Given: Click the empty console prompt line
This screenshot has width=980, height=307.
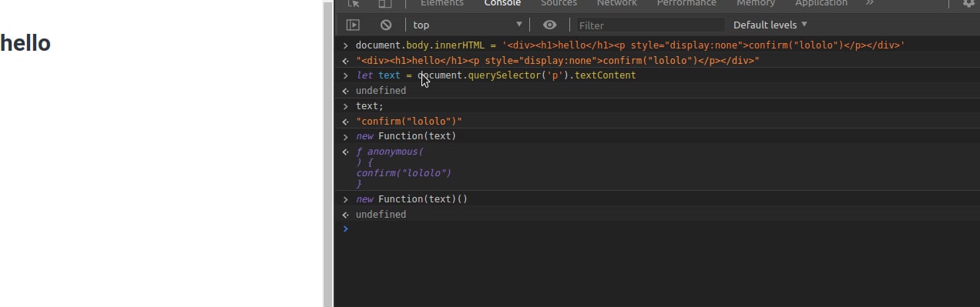Looking at the screenshot, I should pyautogui.click(x=657, y=229).
